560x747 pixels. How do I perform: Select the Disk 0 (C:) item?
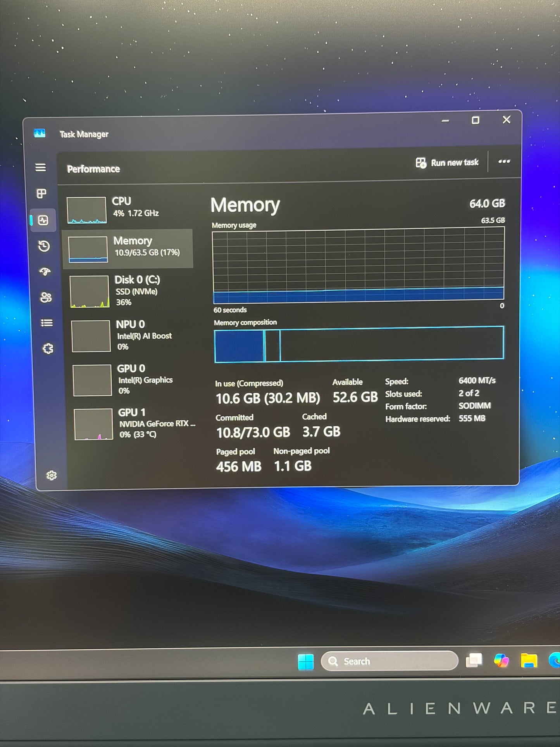click(x=130, y=291)
